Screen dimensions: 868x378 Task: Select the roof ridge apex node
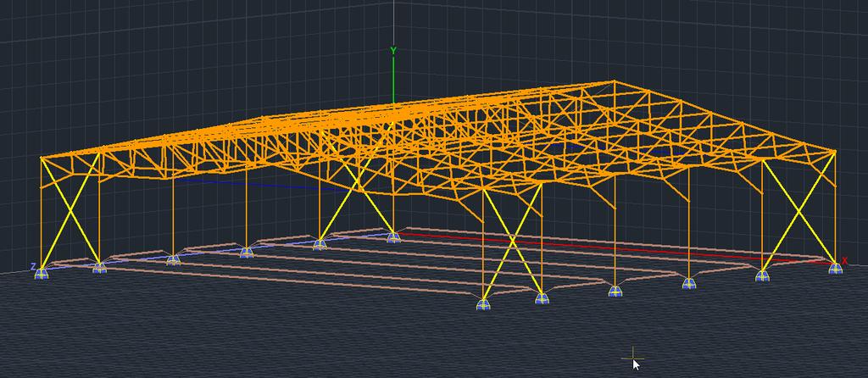613,82
